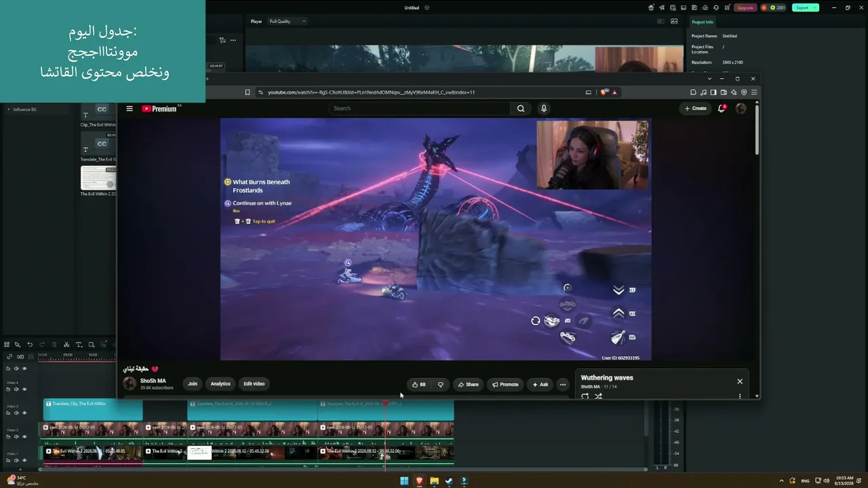Click the YouTube search magnifier button
868x488 pixels.
tap(521, 108)
